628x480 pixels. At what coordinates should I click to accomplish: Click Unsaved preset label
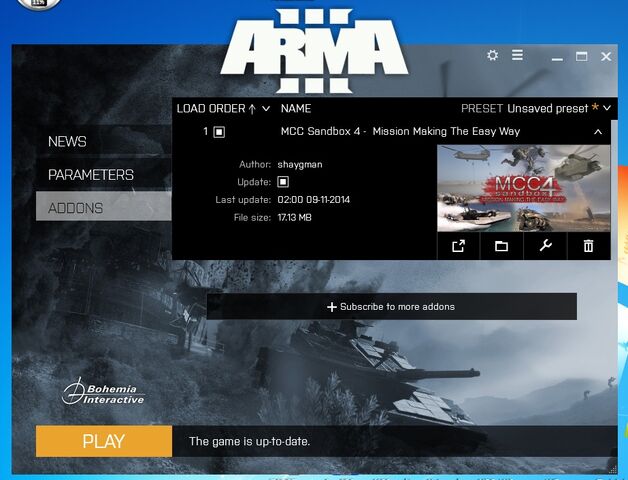click(x=547, y=109)
